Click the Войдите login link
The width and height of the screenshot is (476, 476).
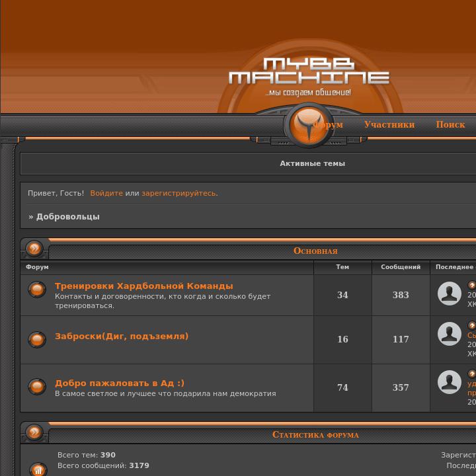point(106,193)
